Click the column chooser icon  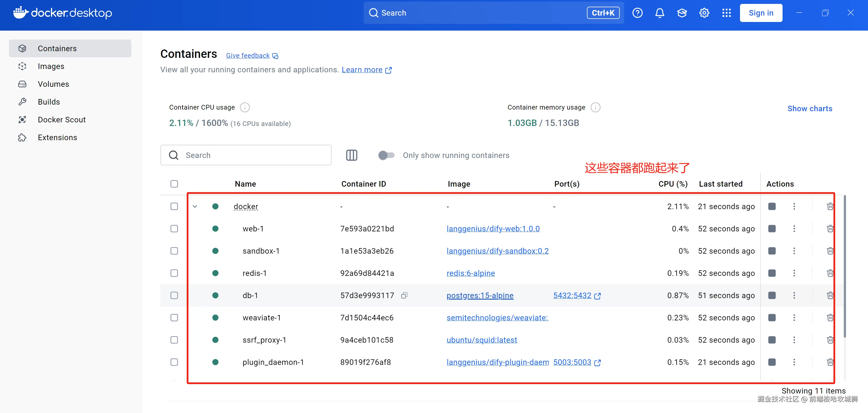351,155
